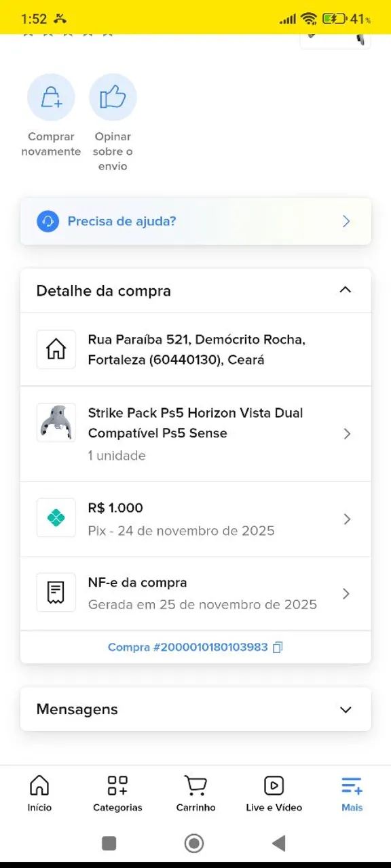
Task: Tap the headset icon beside Precisa de ajuda
Action: tap(48, 221)
